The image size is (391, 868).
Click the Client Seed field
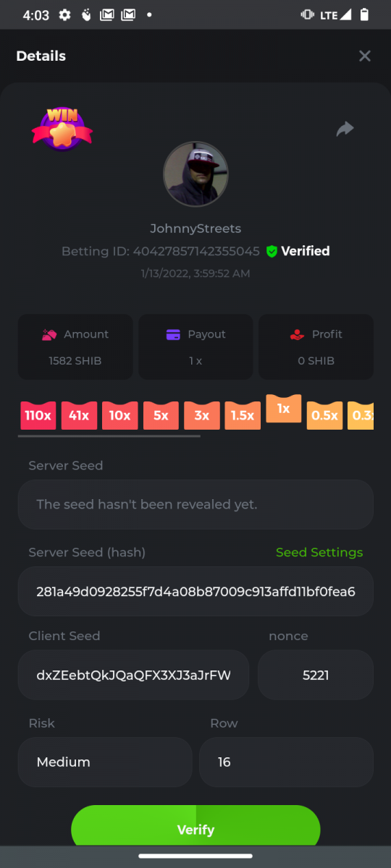[x=134, y=675]
